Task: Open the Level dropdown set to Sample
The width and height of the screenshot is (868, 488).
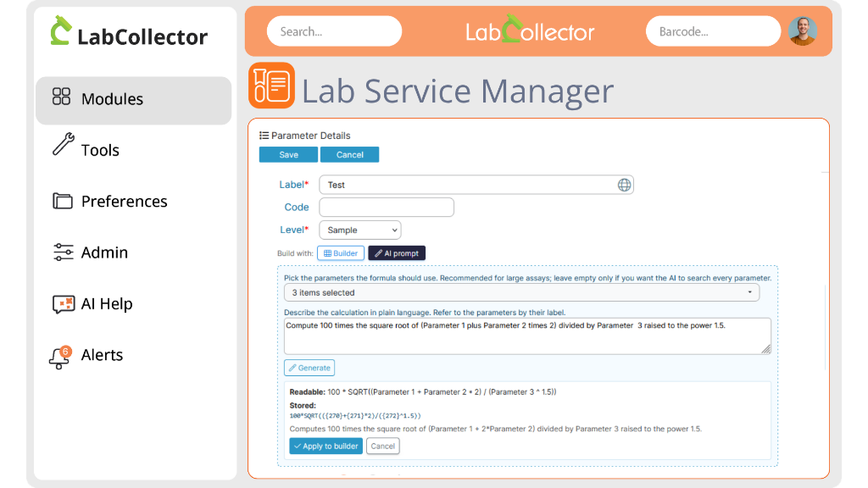Action: click(x=359, y=230)
